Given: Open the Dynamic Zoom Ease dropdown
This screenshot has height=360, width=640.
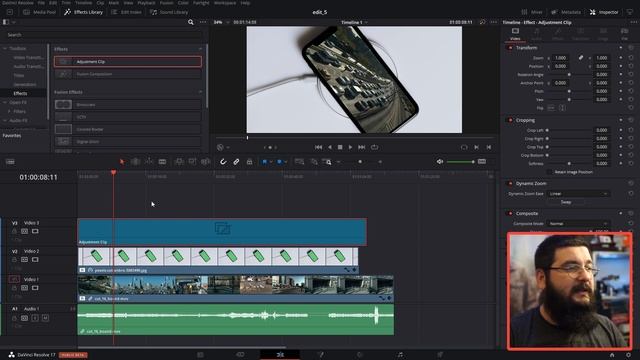Looking at the screenshot, I should point(578,194).
